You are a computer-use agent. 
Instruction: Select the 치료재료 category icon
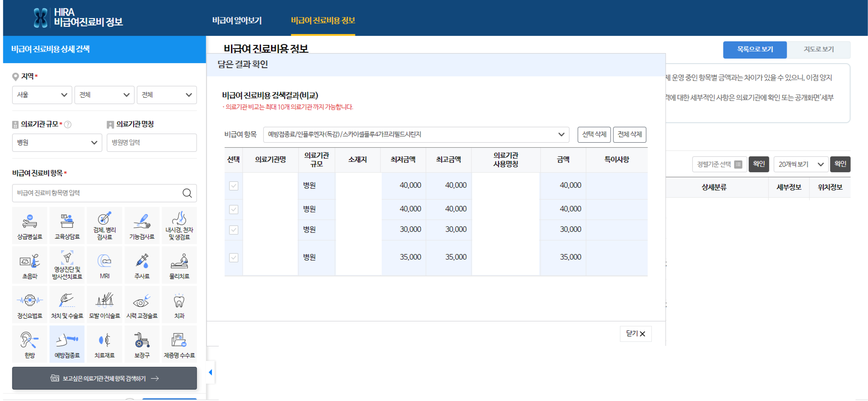[105, 344]
